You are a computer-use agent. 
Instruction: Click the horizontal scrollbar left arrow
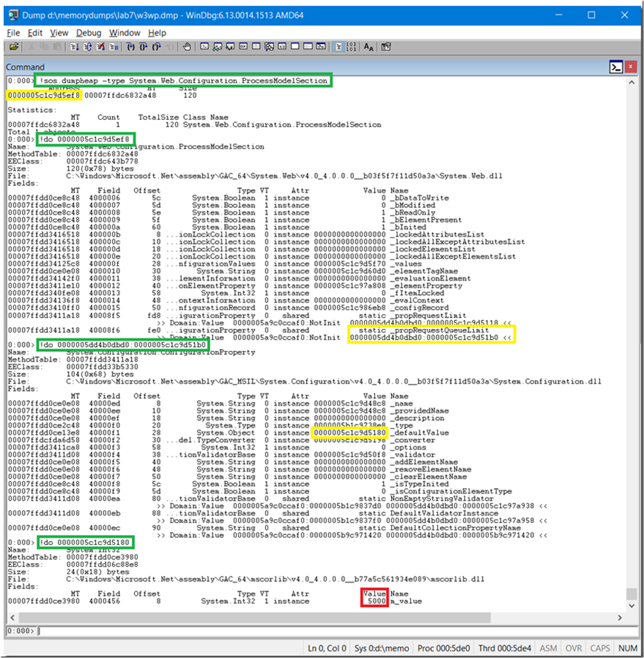click(x=13, y=617)
